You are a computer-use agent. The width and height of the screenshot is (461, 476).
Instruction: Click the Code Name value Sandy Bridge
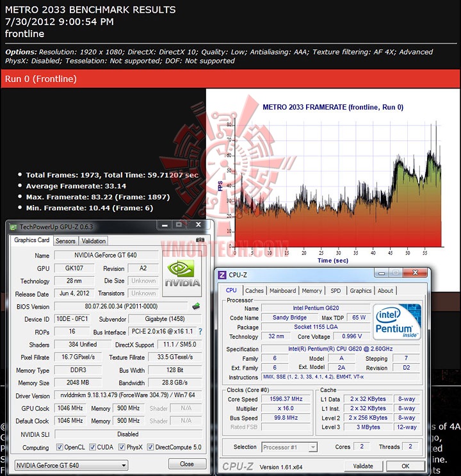tap(289, 318)
